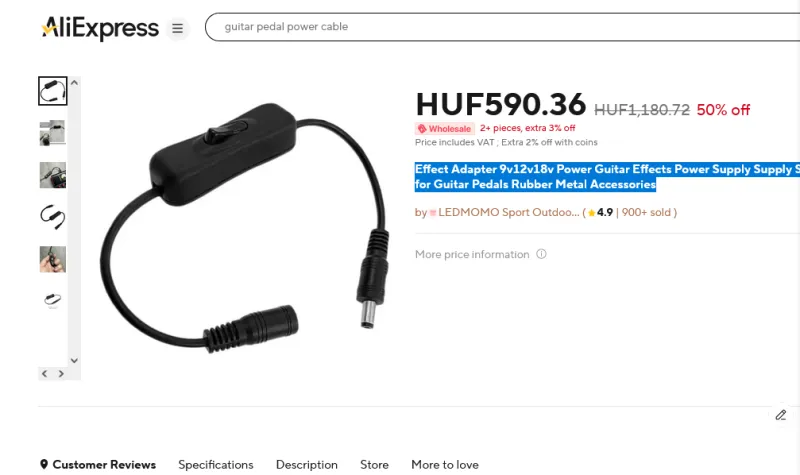Click the LEDMOMO store badge icon

click(433, 213)
